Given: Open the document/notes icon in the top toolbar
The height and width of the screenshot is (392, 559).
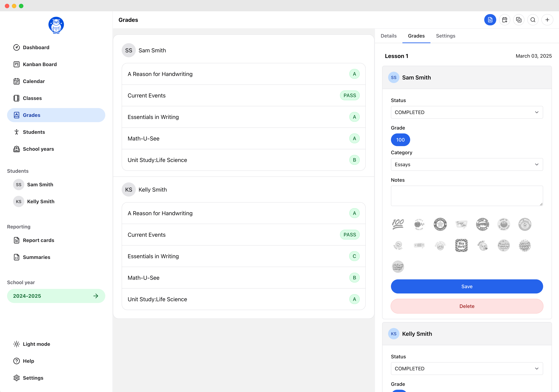Looking at the screenshot, I should coord(490,20).
